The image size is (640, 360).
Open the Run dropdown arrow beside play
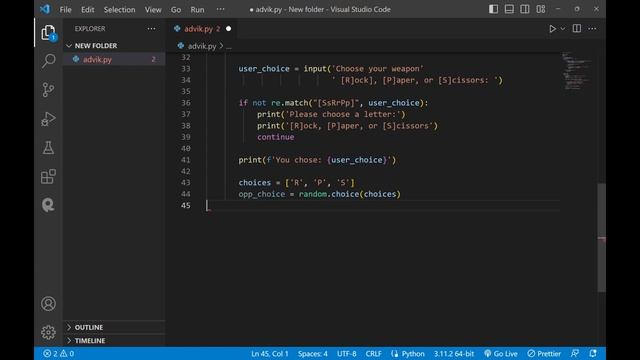(563, 29)
